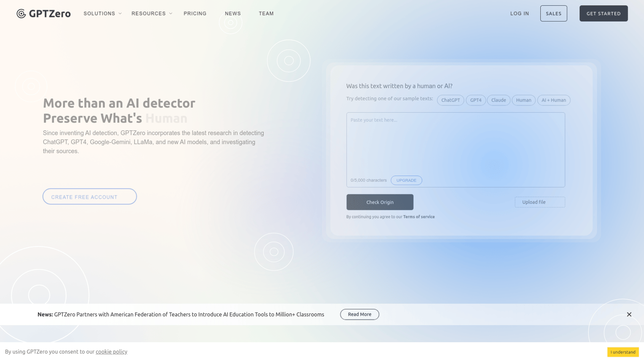The image size is (644, 362).
Task: Open the Sales button
Action: tap(553, 14)
